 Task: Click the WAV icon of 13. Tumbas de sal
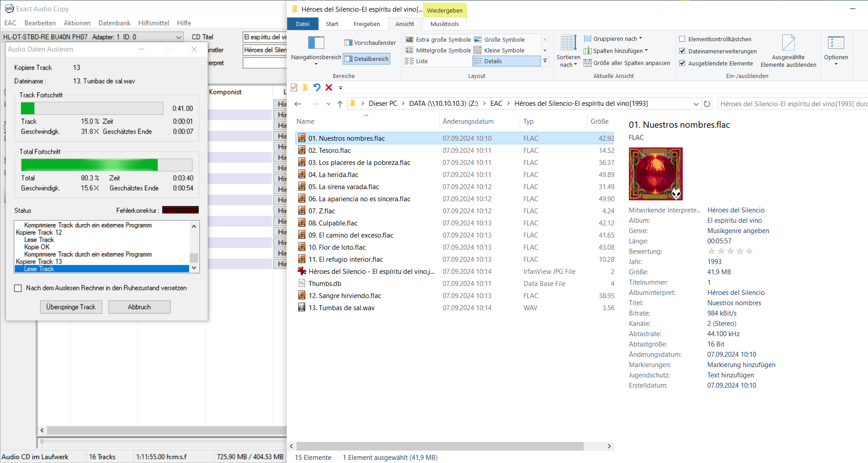pos(302,307)
